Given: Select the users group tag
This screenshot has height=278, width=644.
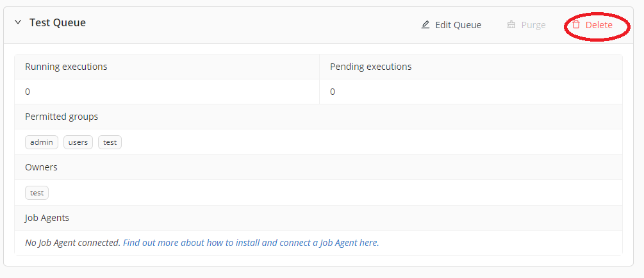Looking at the screenshot, I should pos(78,142).
